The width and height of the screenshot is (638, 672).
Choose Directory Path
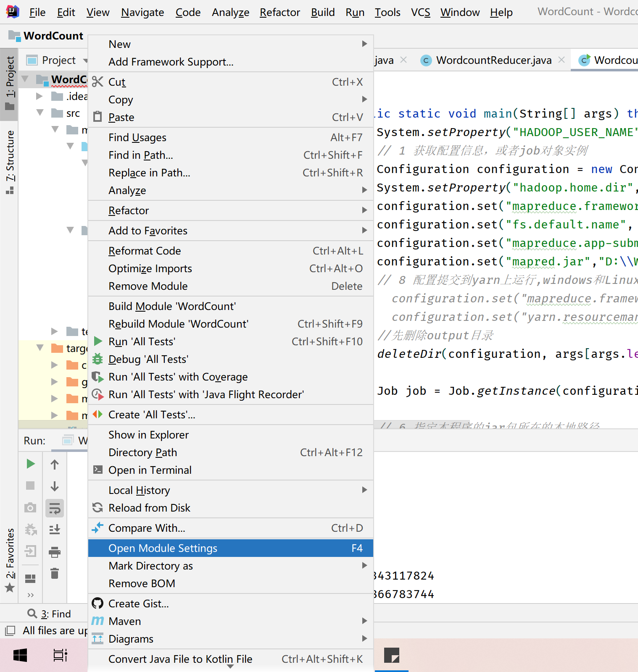tap(231, 452)
